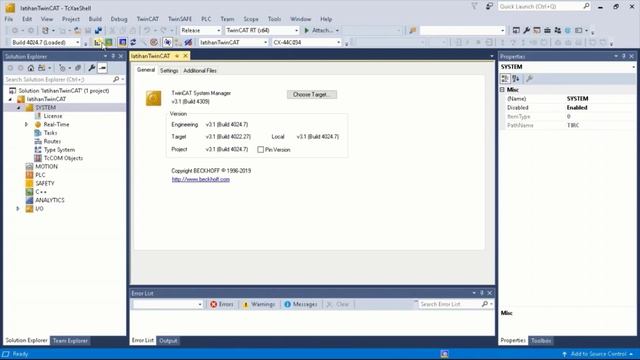Image resolution: width=640 pixels, height=360 pixels.
Task: Toggle the Messages filter button
Action: 301,304
